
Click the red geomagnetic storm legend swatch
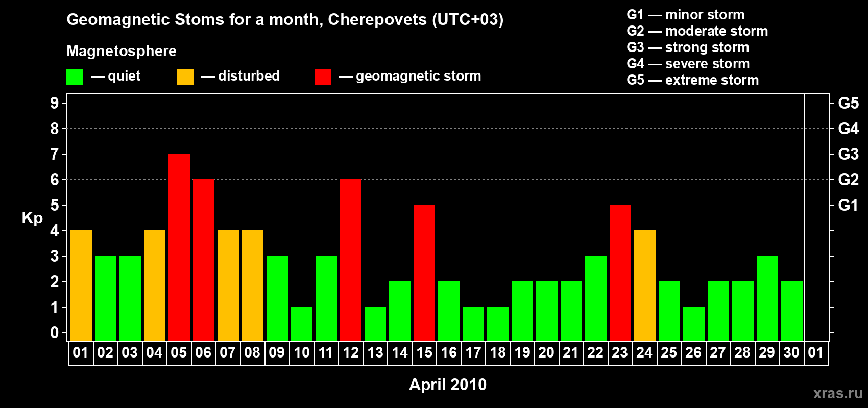pos(323,77)
